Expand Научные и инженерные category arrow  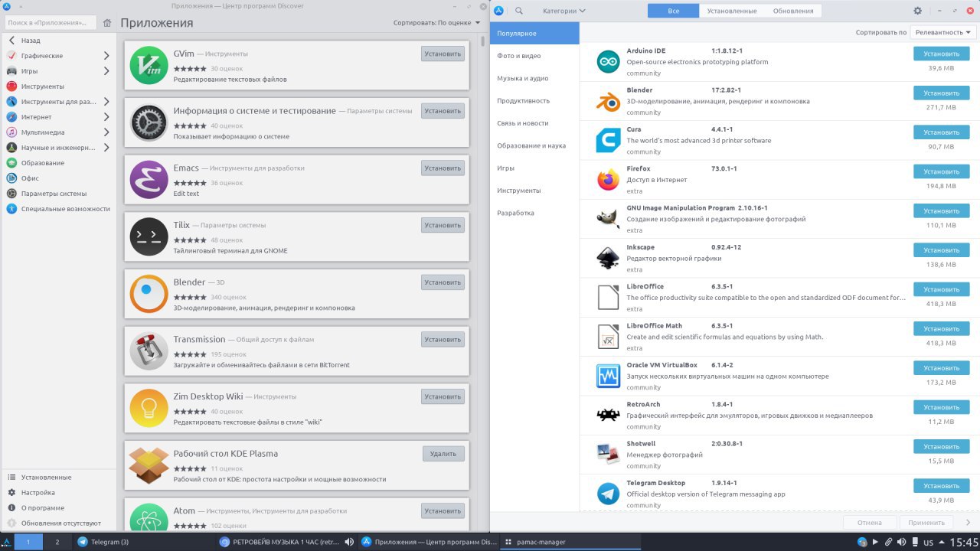[106, 148]
